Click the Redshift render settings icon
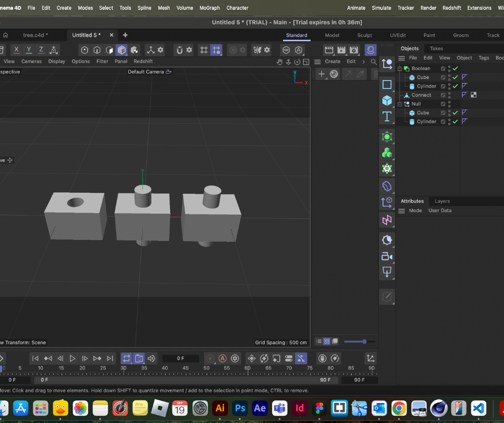 point(370,49)
